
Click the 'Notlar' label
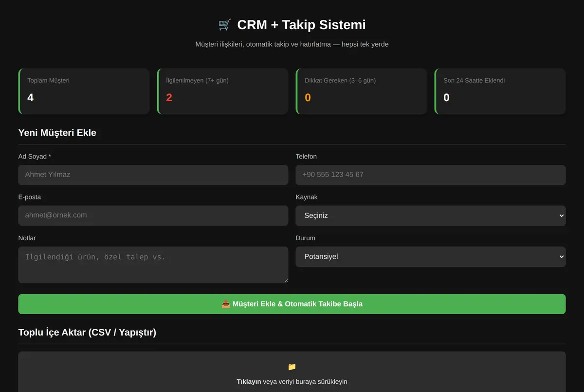click(27, 238)
